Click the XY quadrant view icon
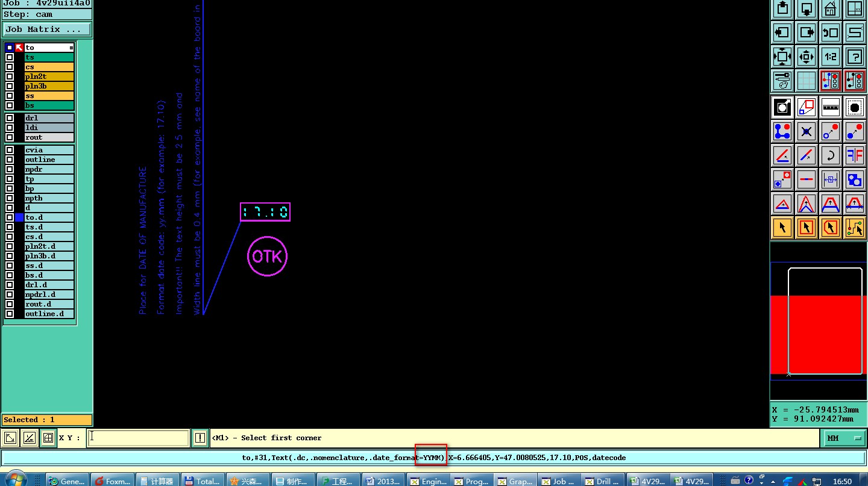The width and height of the screenshot is (868, 486). (855, 8)
